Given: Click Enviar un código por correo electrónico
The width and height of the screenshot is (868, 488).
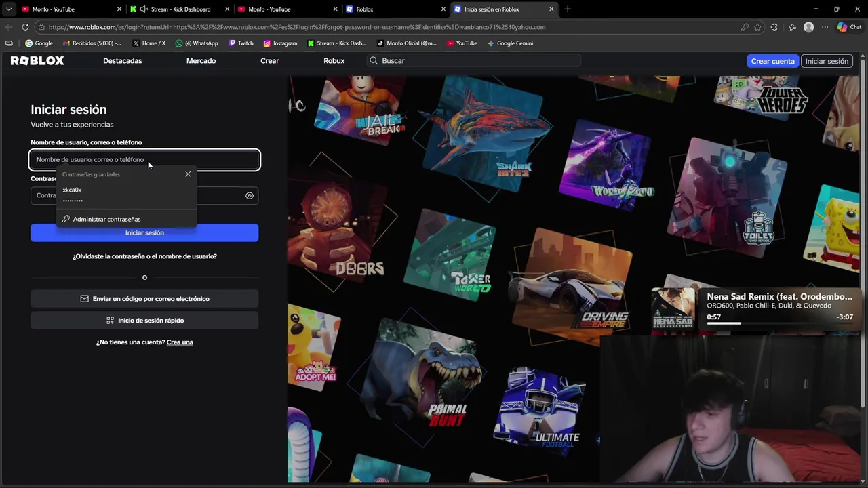Looking at the screenshot, I should 144,299.
